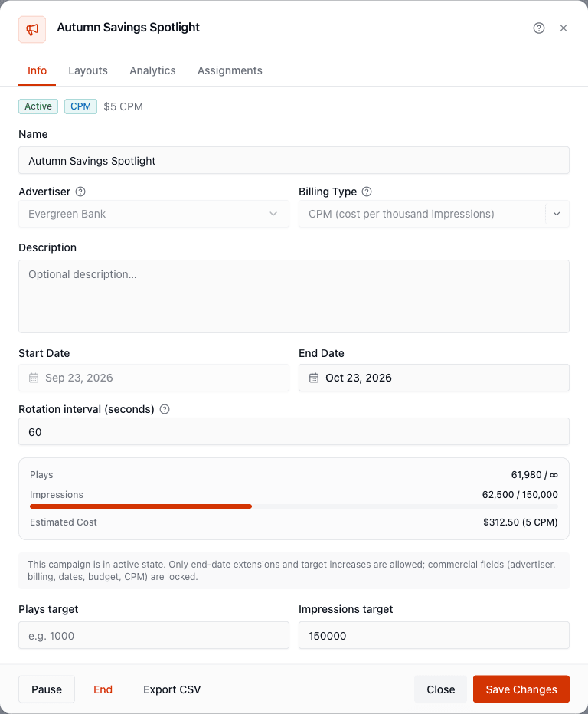Show the Billing Type help icon
This screenshot has width=588, height=714.
pos(367,192)
